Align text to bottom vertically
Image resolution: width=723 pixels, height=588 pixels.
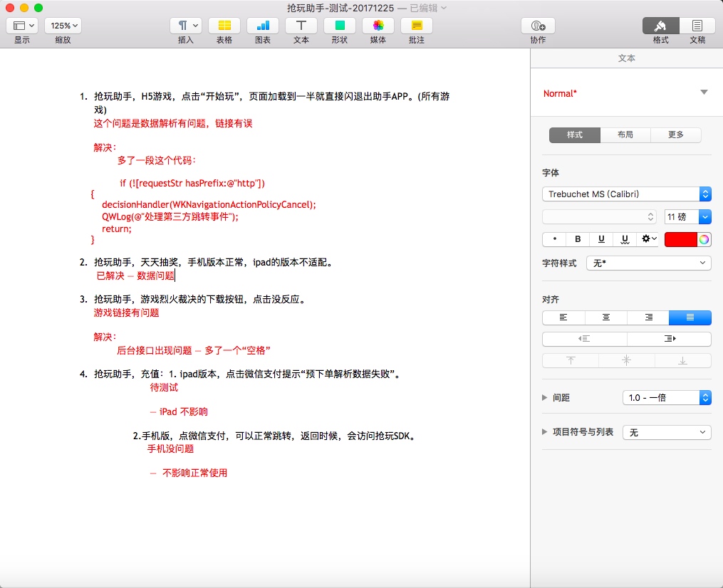(x=683, y=360)
